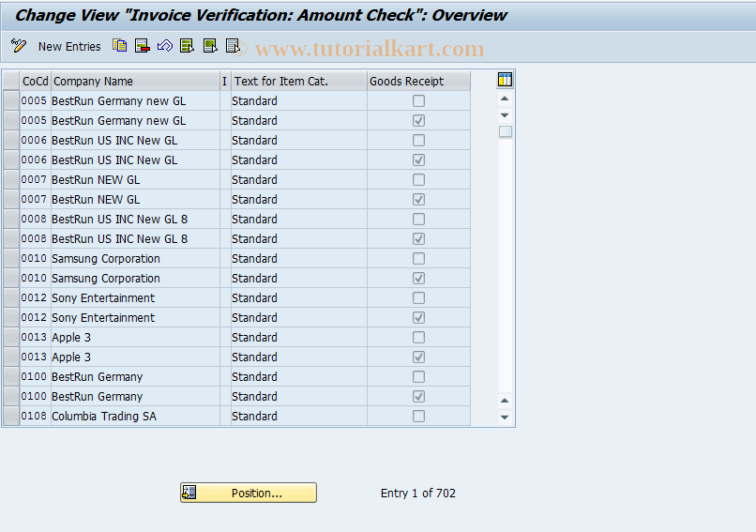Select row selector of 0012 Sony Entertainment with checked Goods Receipt
756x532 pixels.
(x=11, y=318)
